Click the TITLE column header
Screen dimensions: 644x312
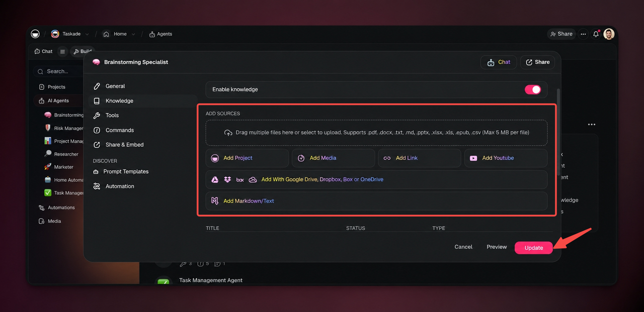(212, 228)
